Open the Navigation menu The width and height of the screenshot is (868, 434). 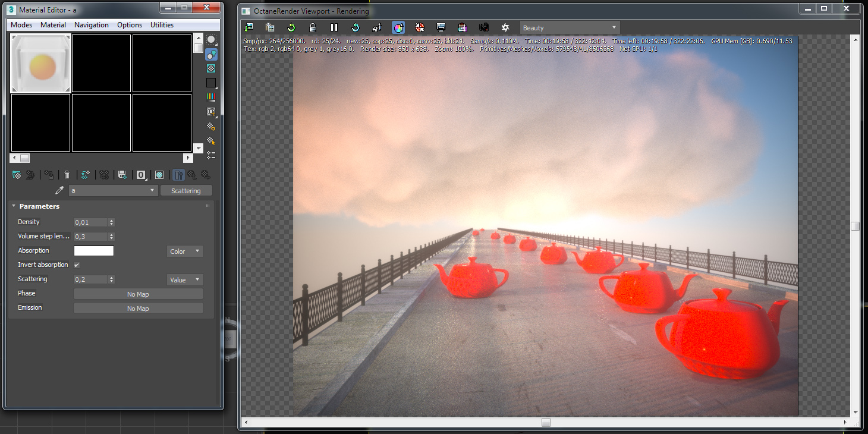[x=92, y=25]
